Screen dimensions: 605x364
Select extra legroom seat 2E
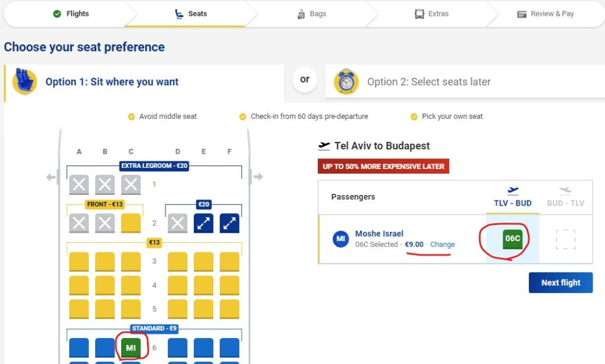[x=204, y=223]
